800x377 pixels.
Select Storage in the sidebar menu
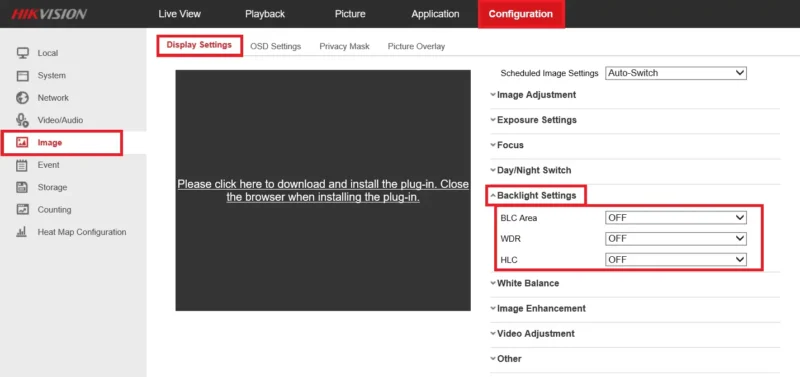point(52,187)
